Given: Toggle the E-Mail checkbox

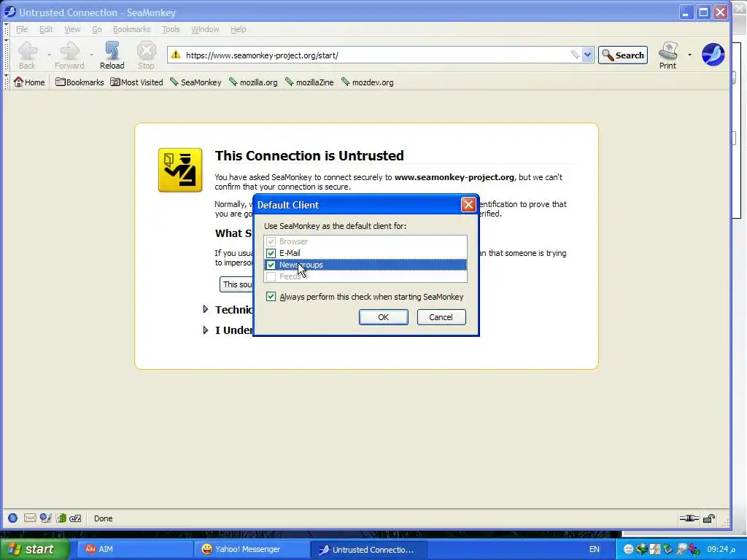Looking at the screenshot, I should tap(271, 253).
